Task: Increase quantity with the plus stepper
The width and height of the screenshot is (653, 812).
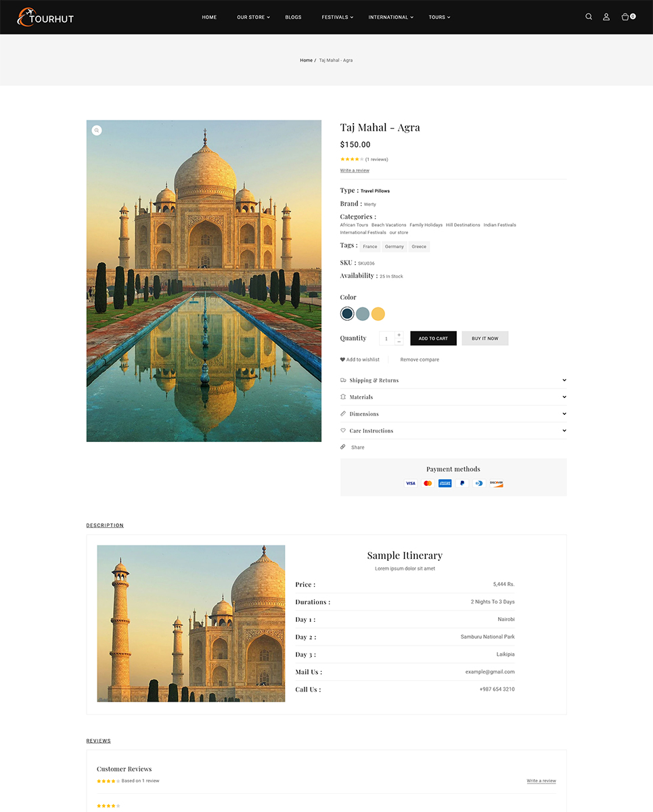Action: tap(399, 335)
